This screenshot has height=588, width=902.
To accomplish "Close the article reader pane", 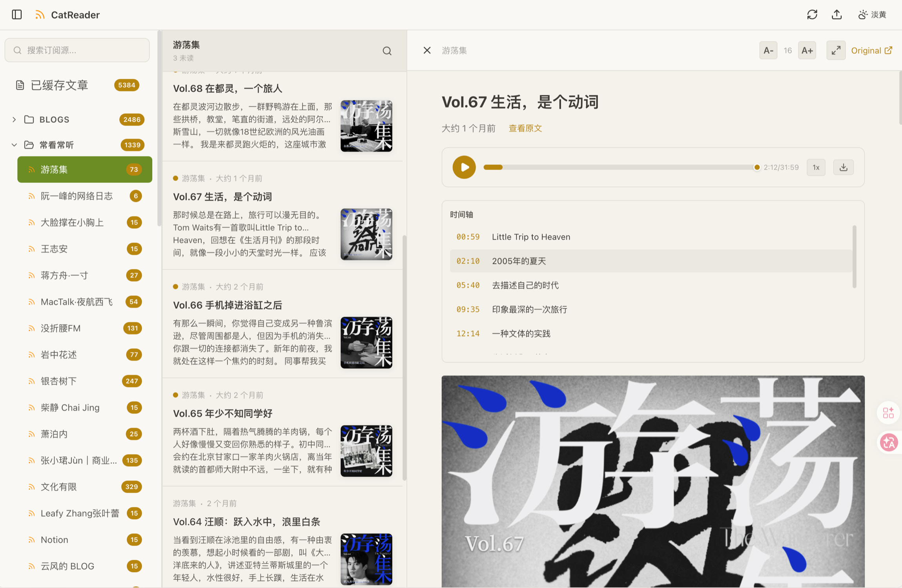I will 427,50.
